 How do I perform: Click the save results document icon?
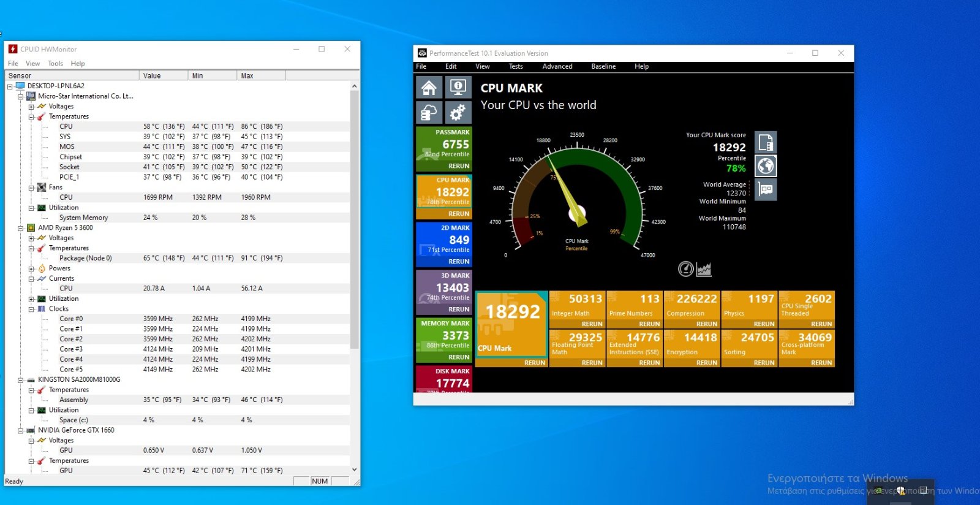[766, 142]
